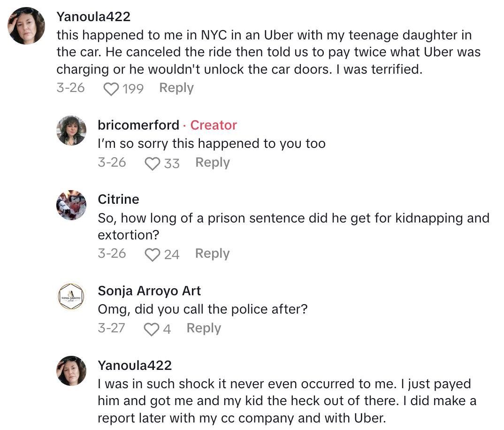Select the username Yanoula422
Image resolution: width=504 pixels, height=430 pixels.
(x=94, y=16)
